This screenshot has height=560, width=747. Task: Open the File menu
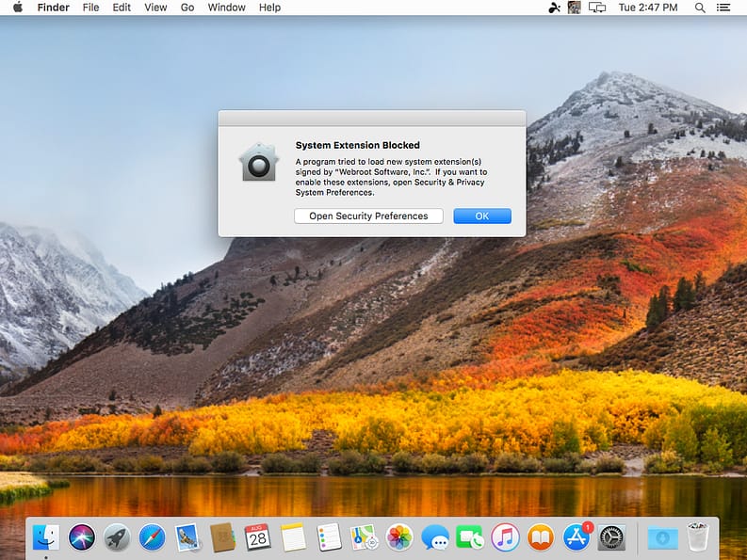90,8
